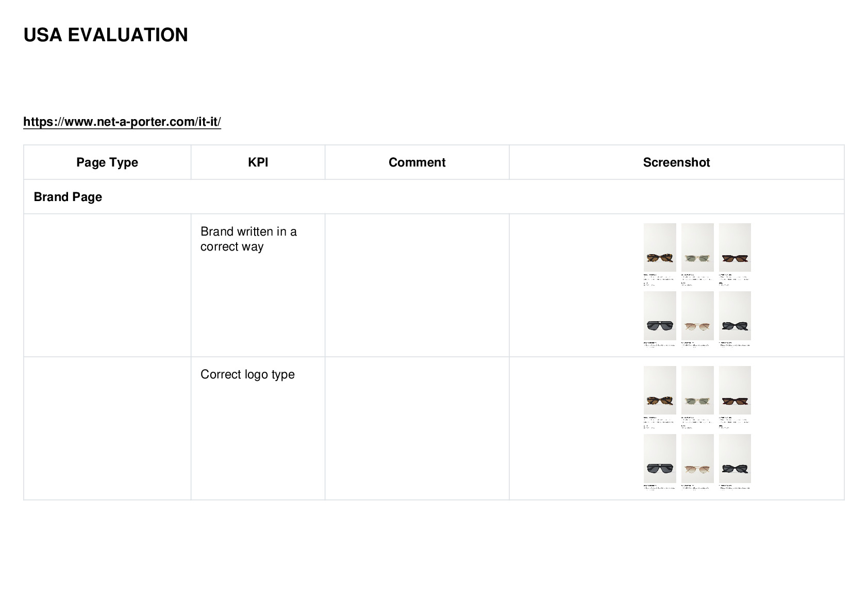Select the Page Type column header
The width and height of the screenshot is (868, 614).
coord(107,162)
